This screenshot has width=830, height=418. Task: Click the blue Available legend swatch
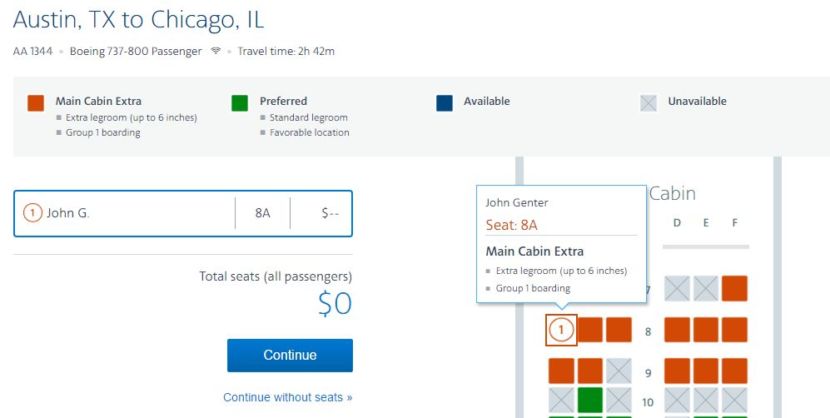point(444,103)
